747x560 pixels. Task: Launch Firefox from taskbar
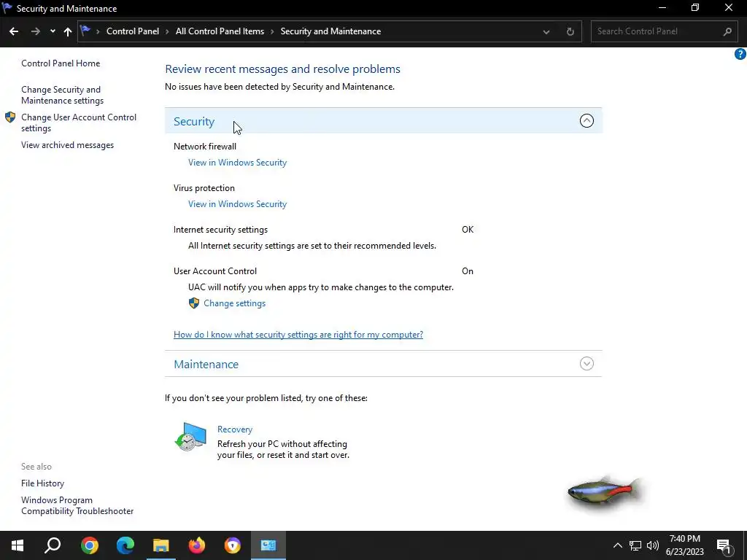pyautogui.click(x=197, y=545)
